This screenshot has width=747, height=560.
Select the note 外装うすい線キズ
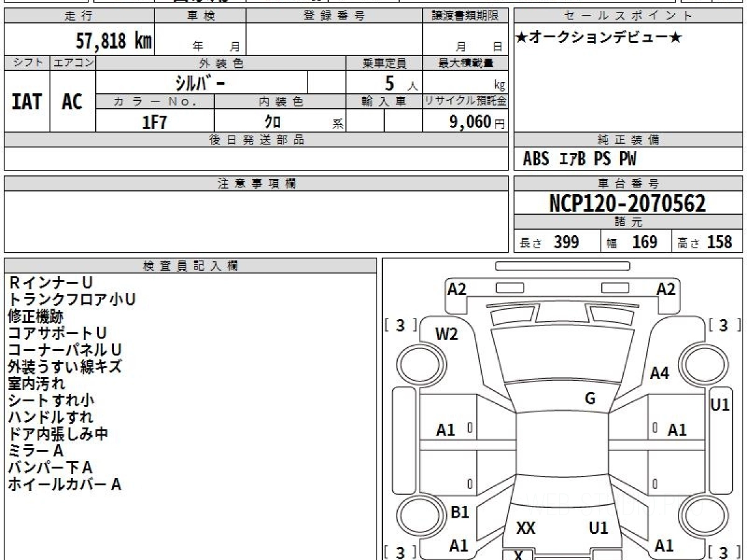[x=65, y=366]
